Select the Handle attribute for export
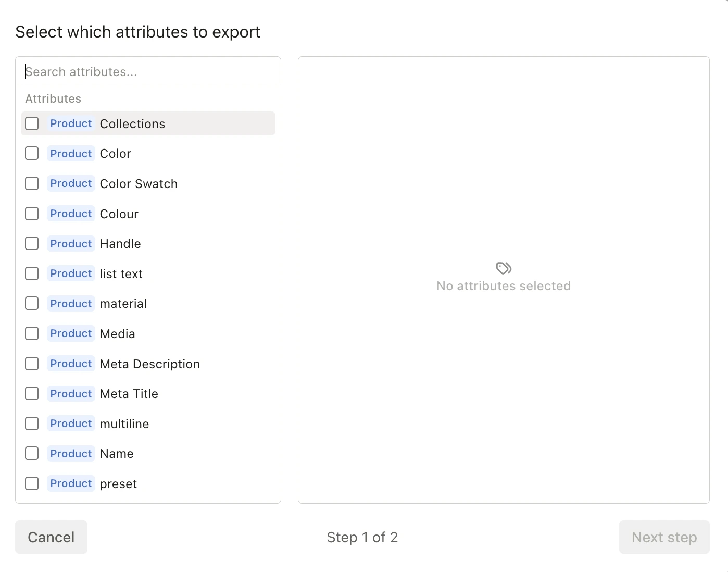The image size is (728, 572). 32,243
